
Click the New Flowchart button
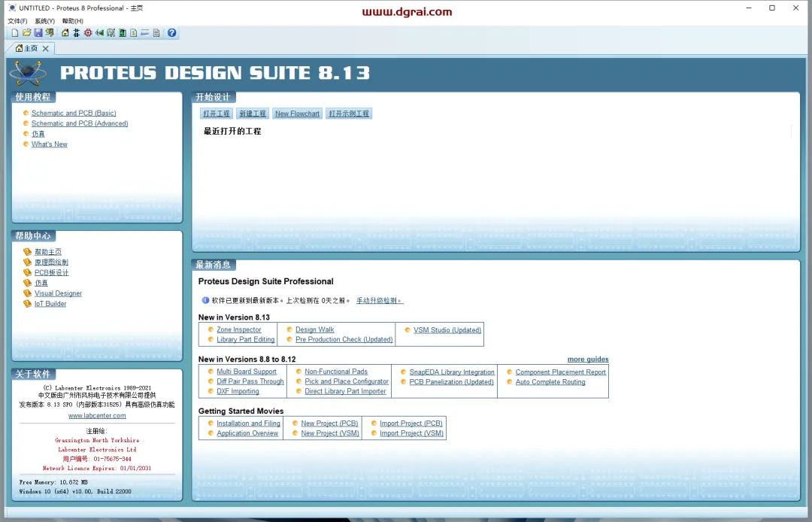[x=297, y=114]
